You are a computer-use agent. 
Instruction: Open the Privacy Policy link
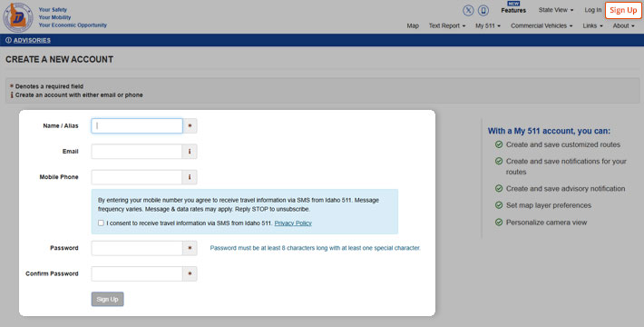pos(293,223)
